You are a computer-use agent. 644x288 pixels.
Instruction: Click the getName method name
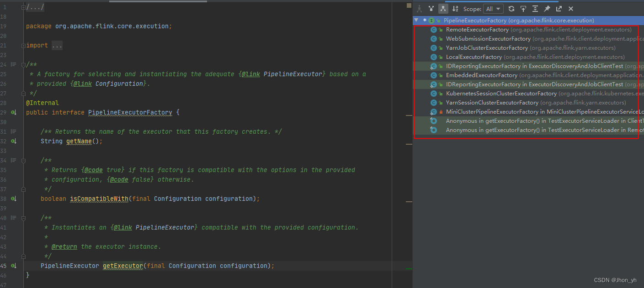(79, 141)
